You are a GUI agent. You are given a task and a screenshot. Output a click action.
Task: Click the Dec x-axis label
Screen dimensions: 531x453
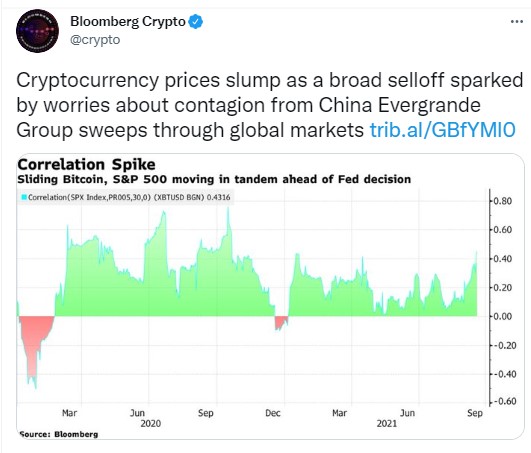coord(273,413)
